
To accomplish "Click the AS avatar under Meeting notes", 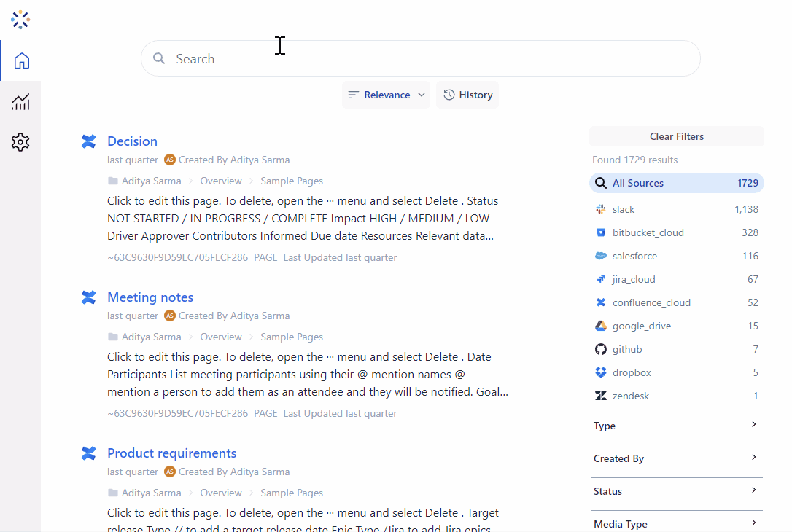I will [x=170, y=316].
